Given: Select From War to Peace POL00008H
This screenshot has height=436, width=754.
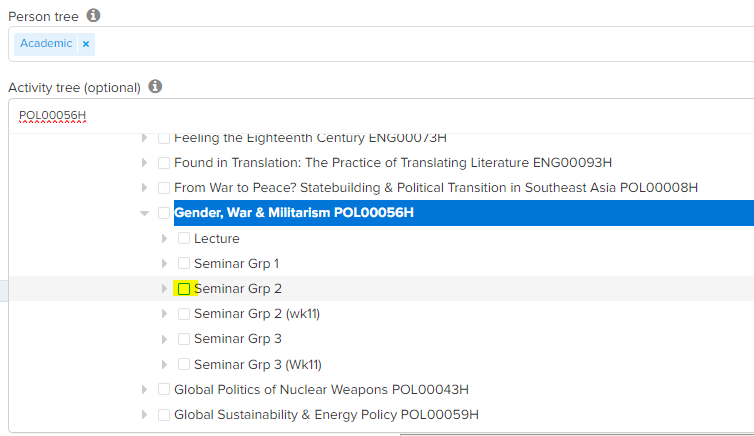Looking at the screenshot, I should (x=435, y=187).
